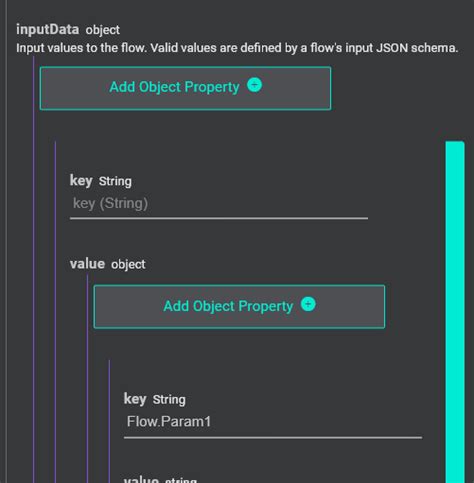Add an object property to inputData
The image size is (474, 483).
click(x=185, y=88)
